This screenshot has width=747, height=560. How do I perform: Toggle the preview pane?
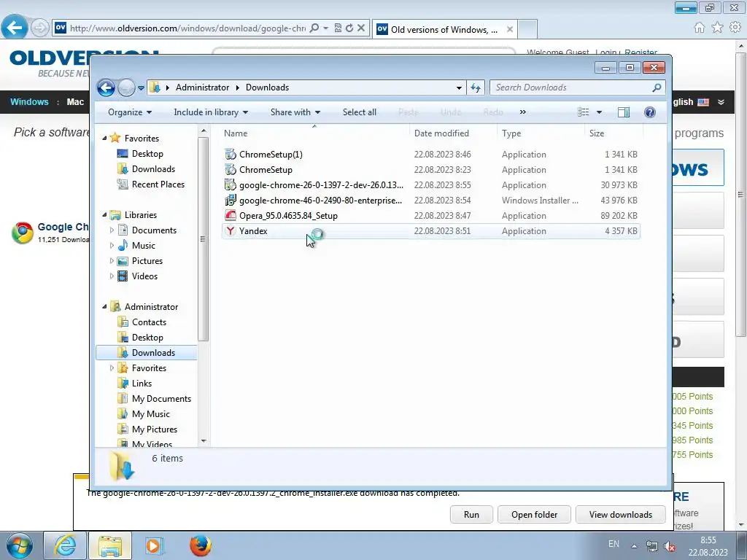point(624,112)
